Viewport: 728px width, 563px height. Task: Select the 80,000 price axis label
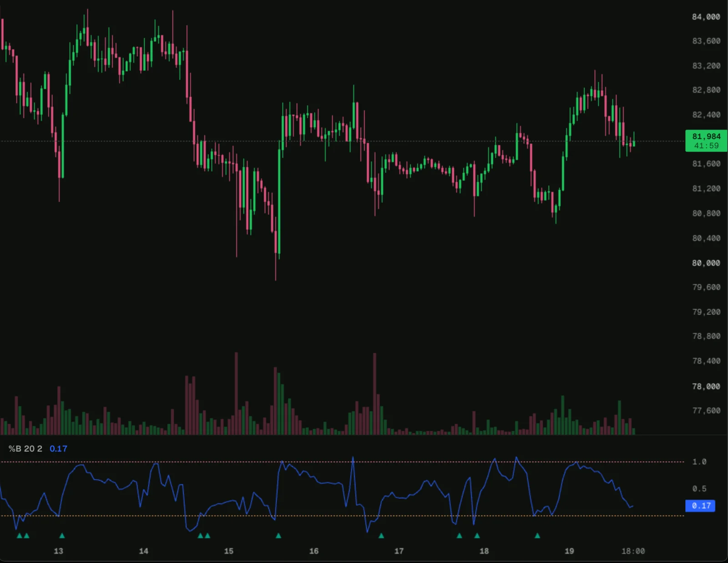click(x=706, y=263)
